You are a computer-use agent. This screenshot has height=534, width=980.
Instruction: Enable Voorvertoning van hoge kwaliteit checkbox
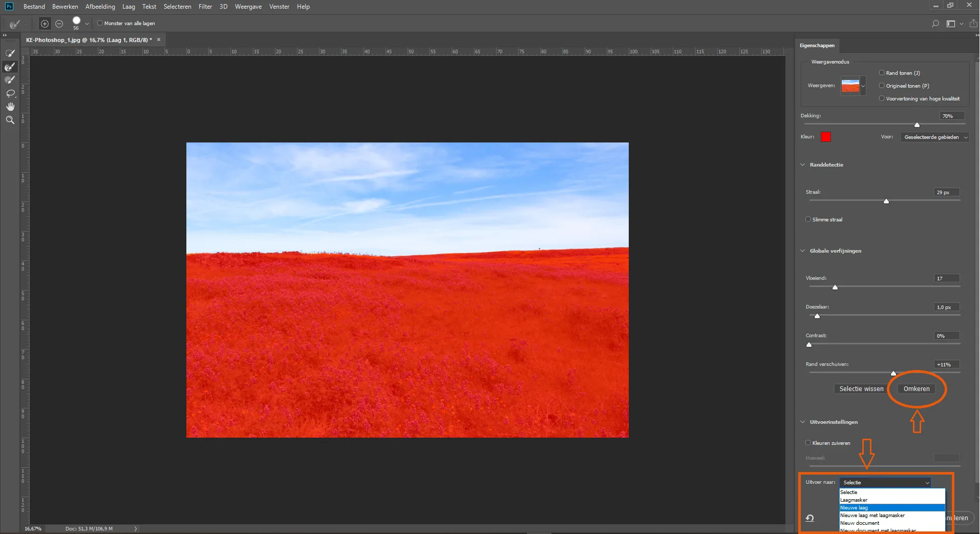(882, 98)
